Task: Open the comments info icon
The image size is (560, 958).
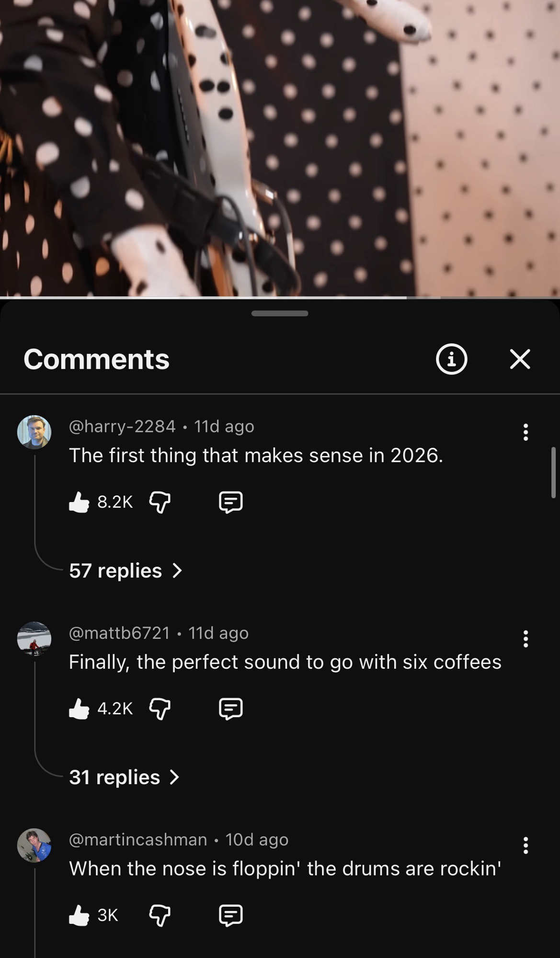Action: (451, 359)
